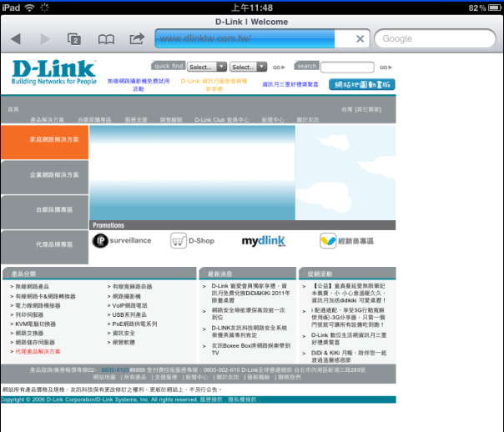Open KVM電腦切換器 category
The width and height of the screenshot is (504, 432).
coord(36,324)
